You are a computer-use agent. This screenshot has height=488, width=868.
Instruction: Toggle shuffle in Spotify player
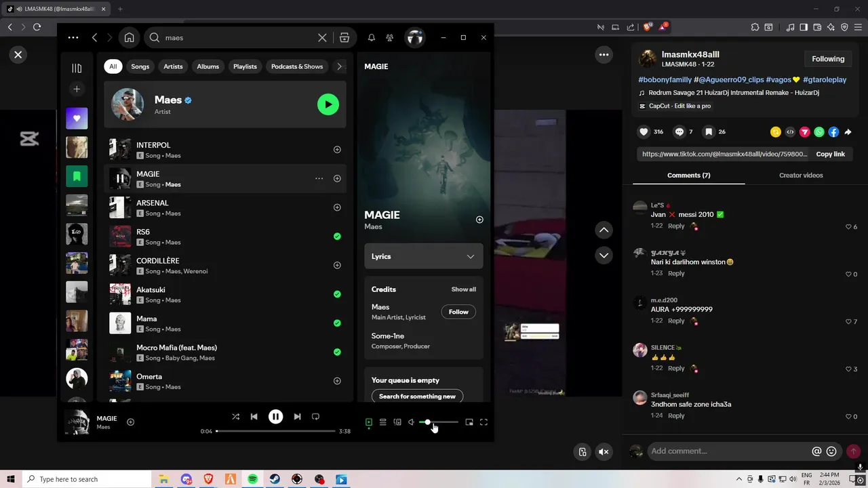click(x=235, y=417)
